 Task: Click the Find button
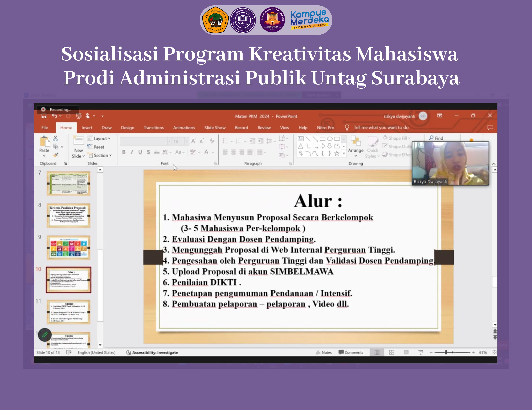pyautogui.click(x=436, y=138)
